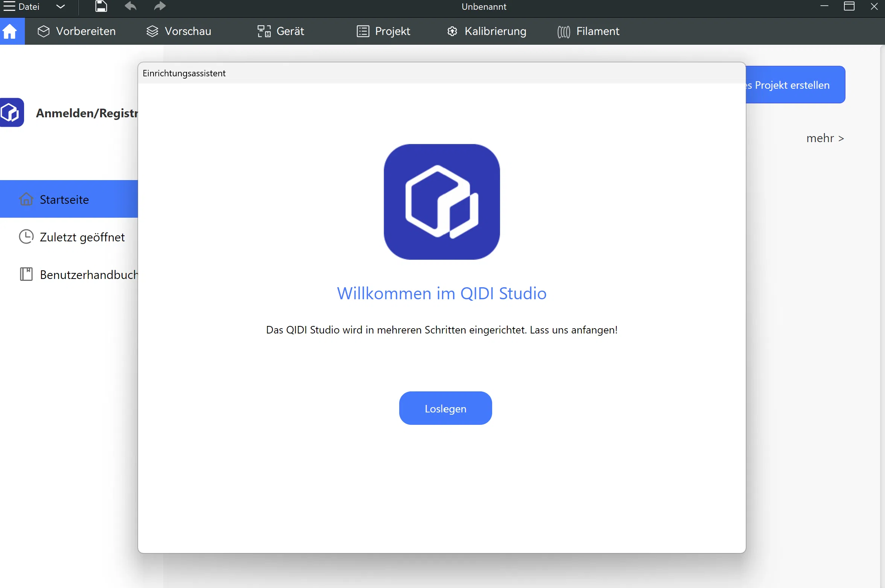Open the Filament tab
The width and height of the screenshot is (885, 588).
(x=588, y=31)
